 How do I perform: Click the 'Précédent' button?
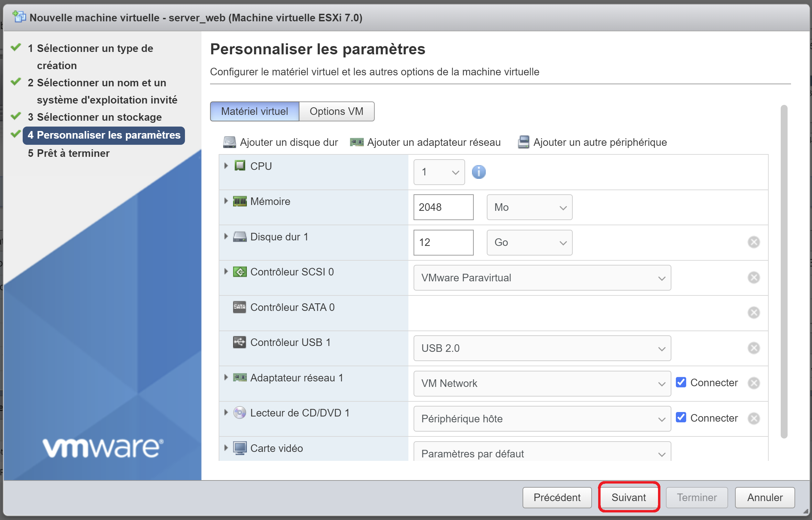pyautogui.click(x=557, y=497)
